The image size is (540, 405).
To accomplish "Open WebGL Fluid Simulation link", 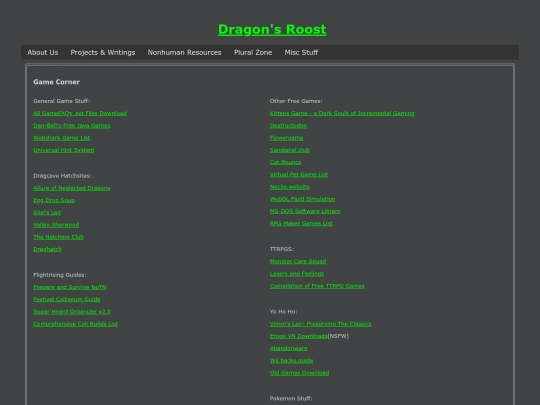I will [x=302, y=199].
